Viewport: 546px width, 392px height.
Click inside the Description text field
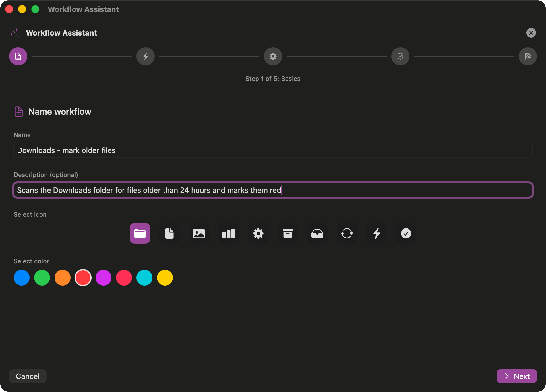(273, 190)
